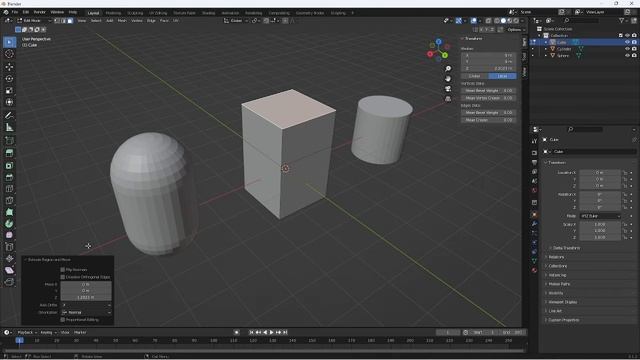Click the Mean Crease edge slider
This screenshot has width=640, height=360.
tap(489, 120)
